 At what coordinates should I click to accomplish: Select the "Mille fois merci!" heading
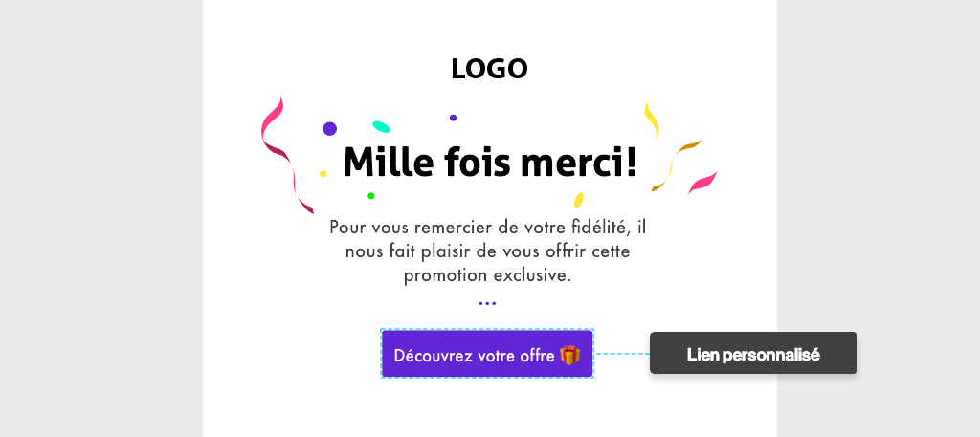(489, 162)
